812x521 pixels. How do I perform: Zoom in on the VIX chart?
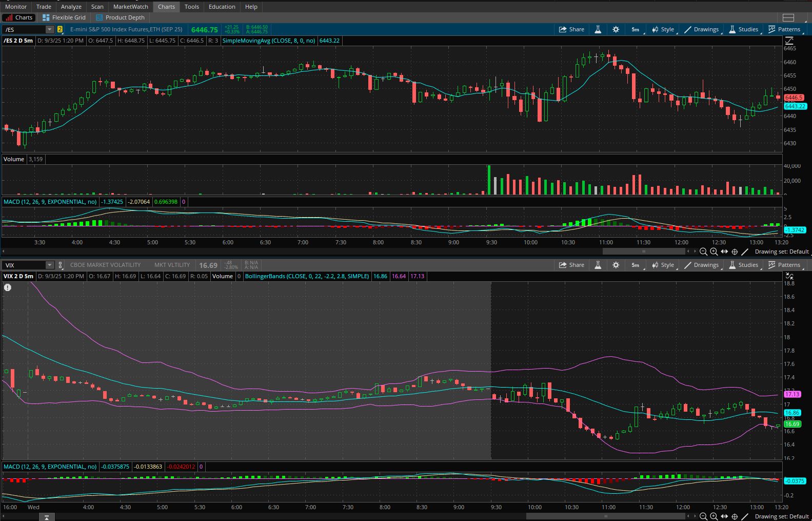[714, 516]
